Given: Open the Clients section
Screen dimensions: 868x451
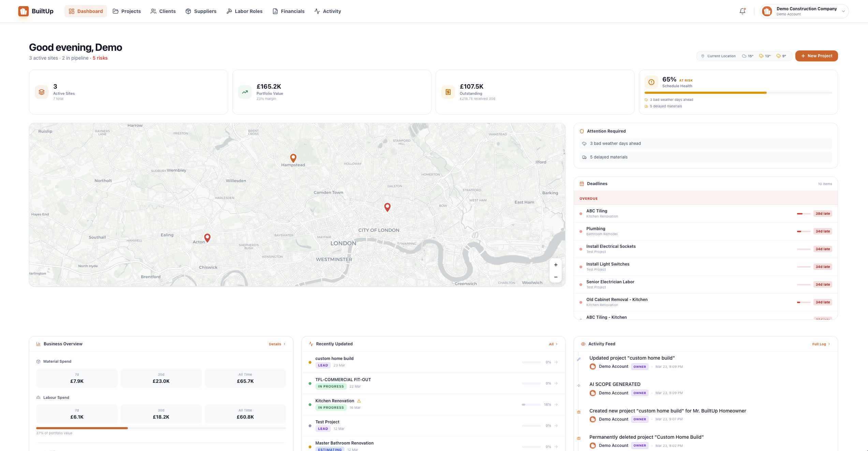Looking at the screenshot, I should pyautogui.click(x=163, y=11).
